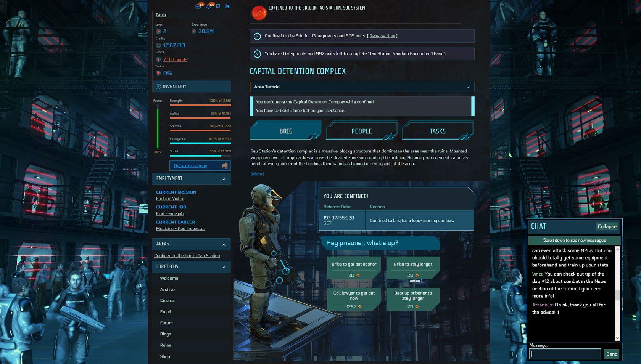Image resolution: width=641 pixels, height=364 pixels.
Task: Click the chat message input field
Action: point(565,354)
